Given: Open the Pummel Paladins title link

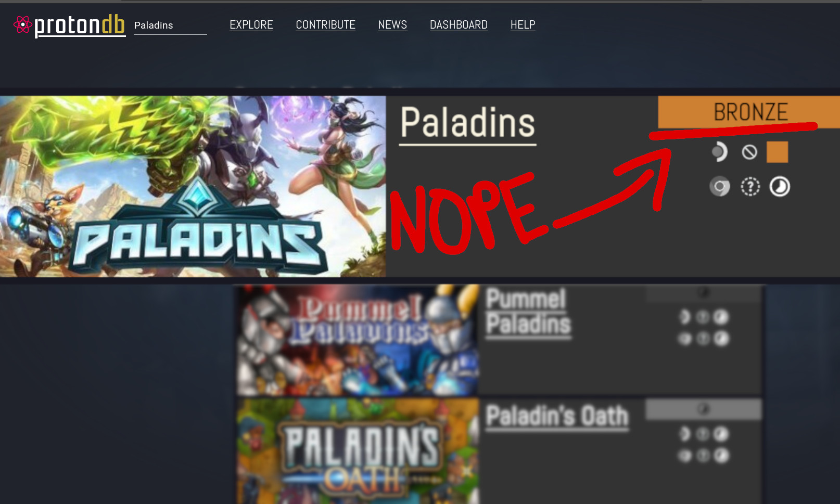Looking at the screenshot, I should [x=528, y=313].
